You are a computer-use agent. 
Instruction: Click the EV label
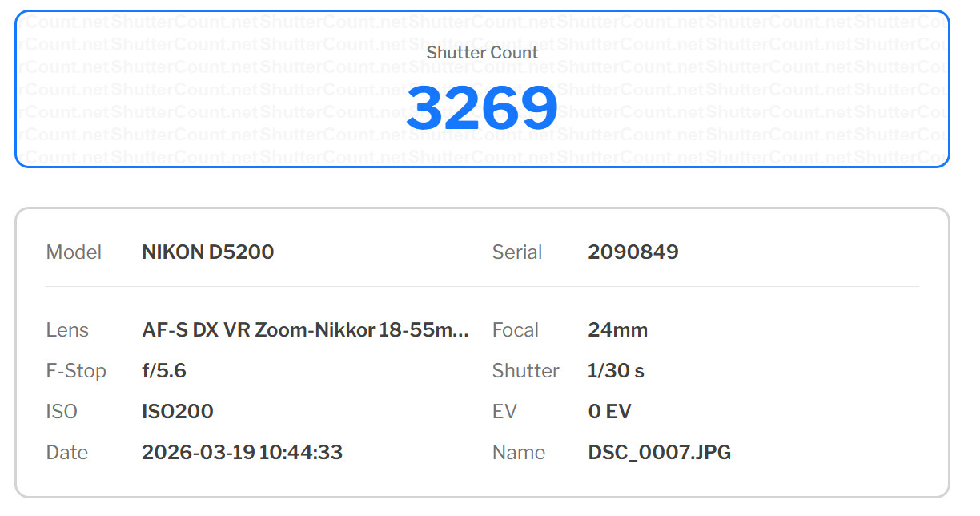coord(504,412)
